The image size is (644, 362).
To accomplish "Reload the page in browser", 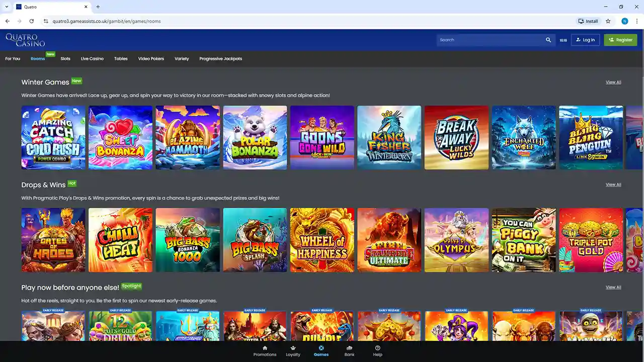I will pos(32,21).
